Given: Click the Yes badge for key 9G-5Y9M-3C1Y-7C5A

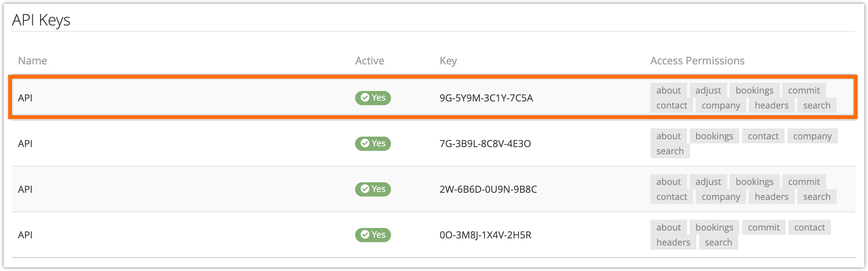Looking at the screenshot, I should click(373, 98).
